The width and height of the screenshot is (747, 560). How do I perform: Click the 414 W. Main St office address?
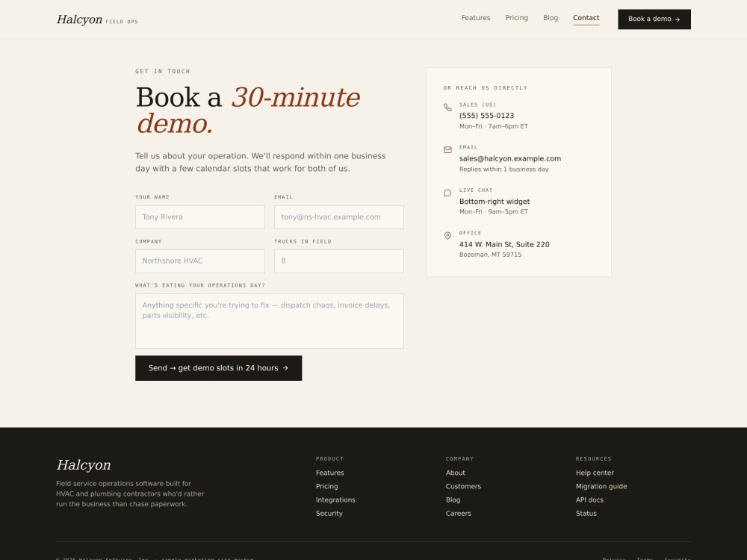504,244
